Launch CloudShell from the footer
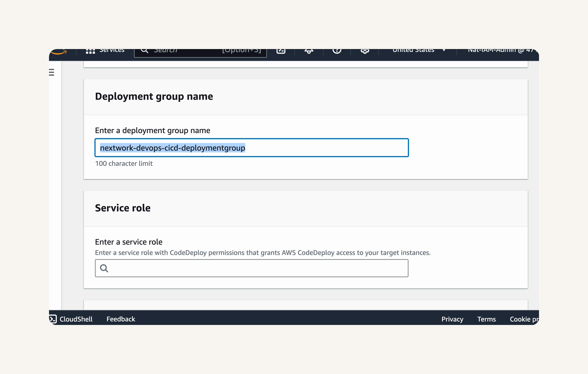This screenshot has width=588, height=374. click(71, 319)
